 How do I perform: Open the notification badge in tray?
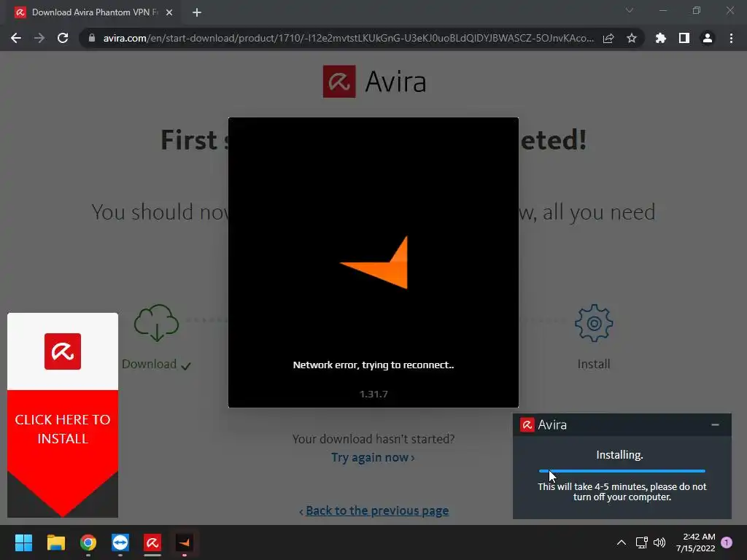pyautogui.click(x=727, y=542)
